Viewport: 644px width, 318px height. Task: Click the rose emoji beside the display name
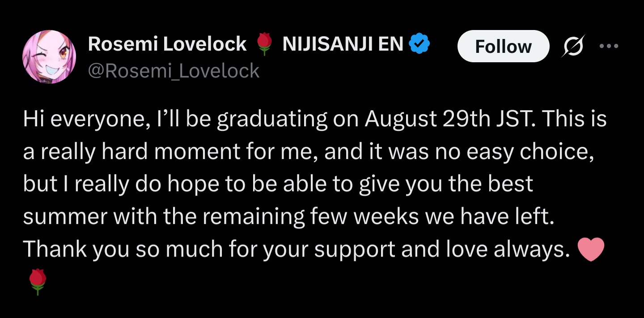click(x=264, y=45)
